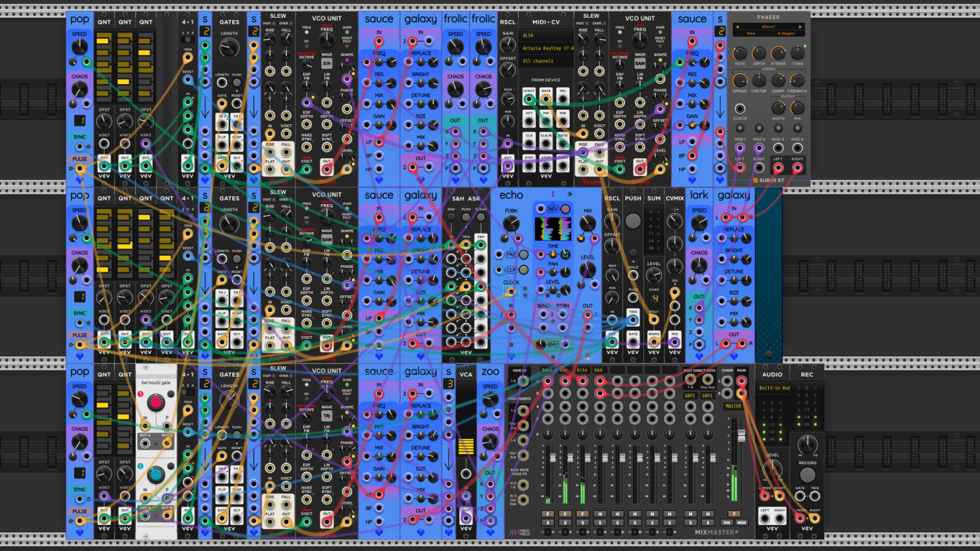This screenshot has width=980, height=551.
Task: Click the echo FDBK knob
Action: tap(511, 223)
